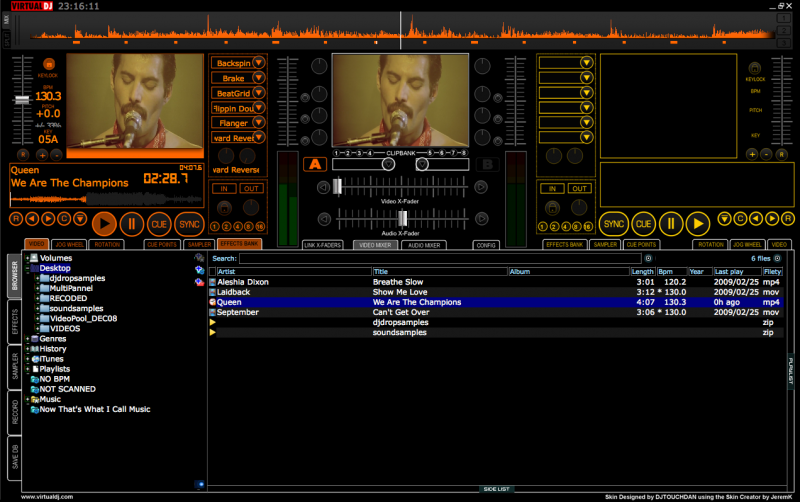800x502 pixels.
Task: Open right deck first empty effect dropdown
Action: coord(586,63)
